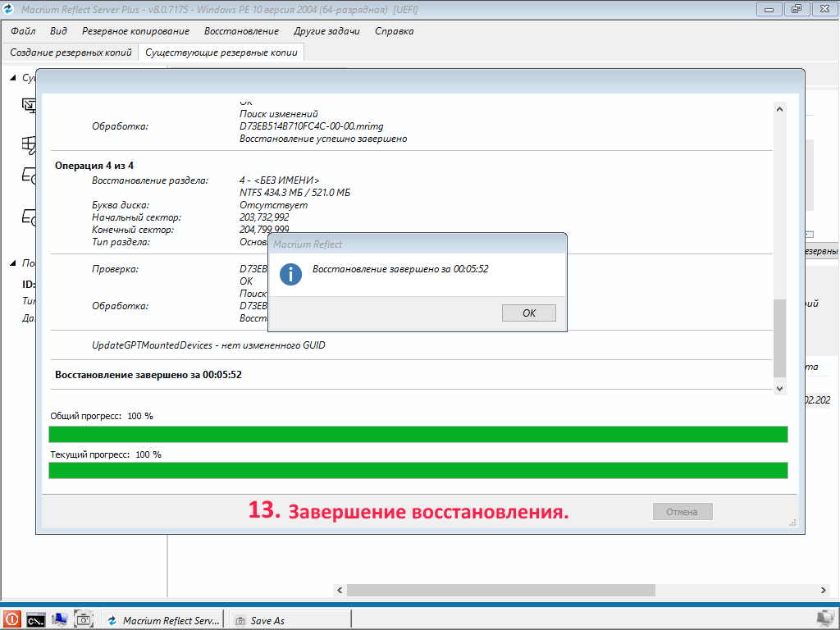Click the screenshot camera icon on taskbar
840x630 pixels.
point(83,619)
